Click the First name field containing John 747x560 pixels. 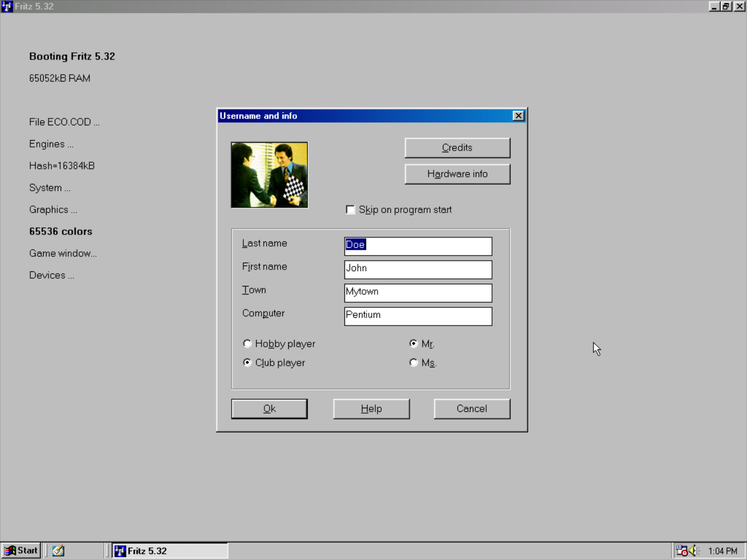418,269
